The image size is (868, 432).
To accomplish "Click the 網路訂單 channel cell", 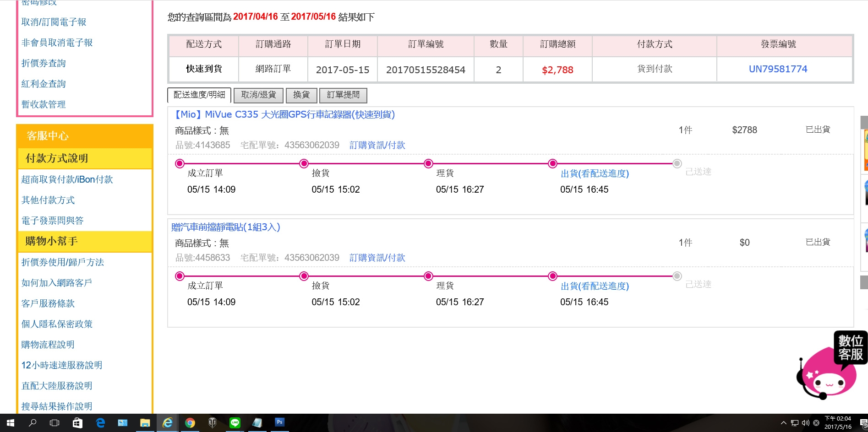I will (273, 69).
